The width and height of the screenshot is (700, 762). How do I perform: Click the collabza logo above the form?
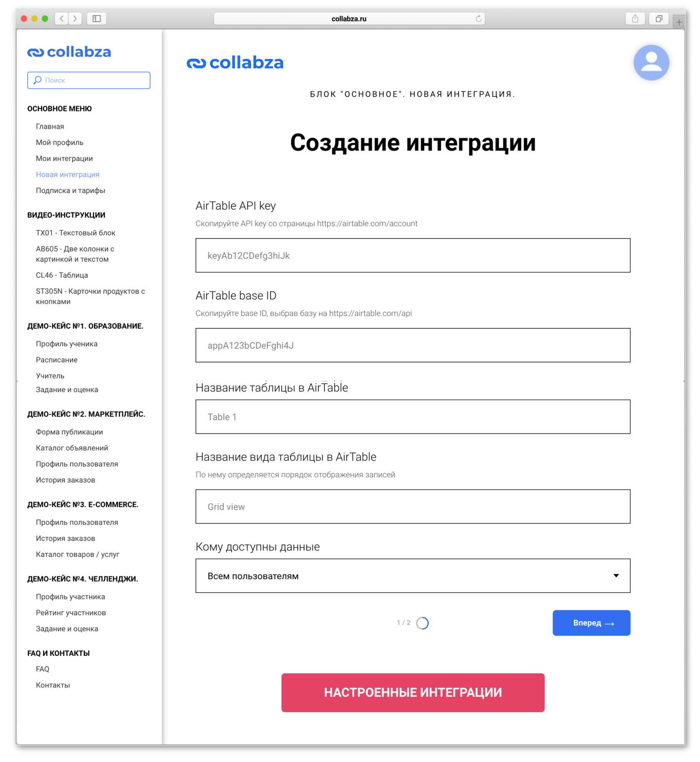pos(236,62)
